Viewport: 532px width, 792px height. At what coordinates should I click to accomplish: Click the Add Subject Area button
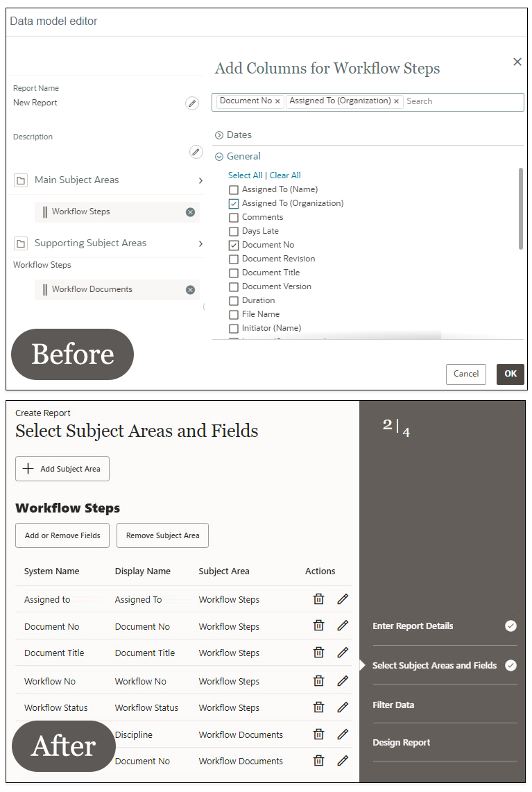click(x=62, y=469)
